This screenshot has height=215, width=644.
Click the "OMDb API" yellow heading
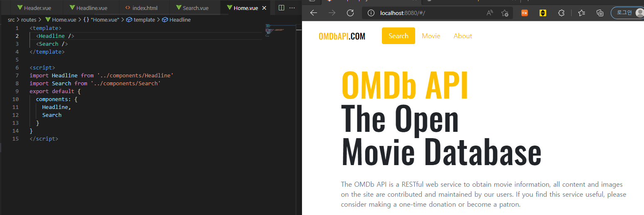(405, 85)
